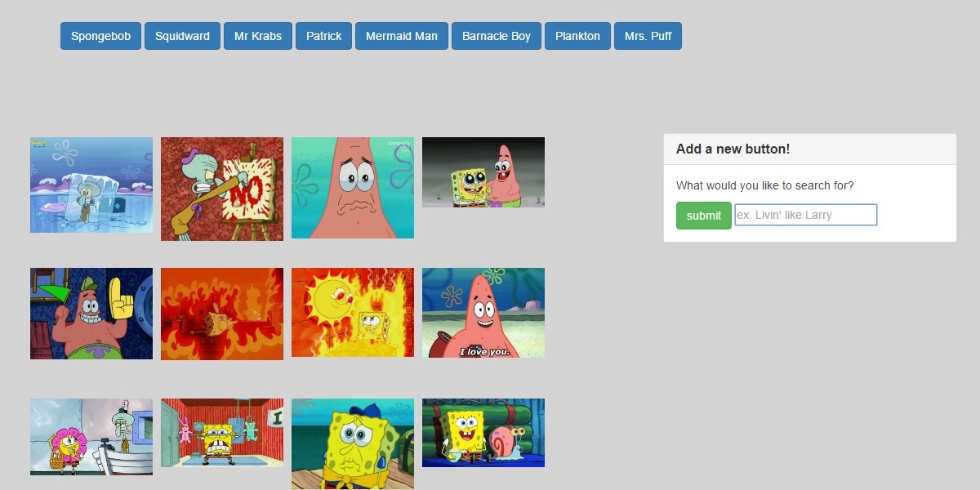Open the Patrick 'I love you' GIF
The height and width of the screenshot is (490, 980).
[x=483, y=313]
